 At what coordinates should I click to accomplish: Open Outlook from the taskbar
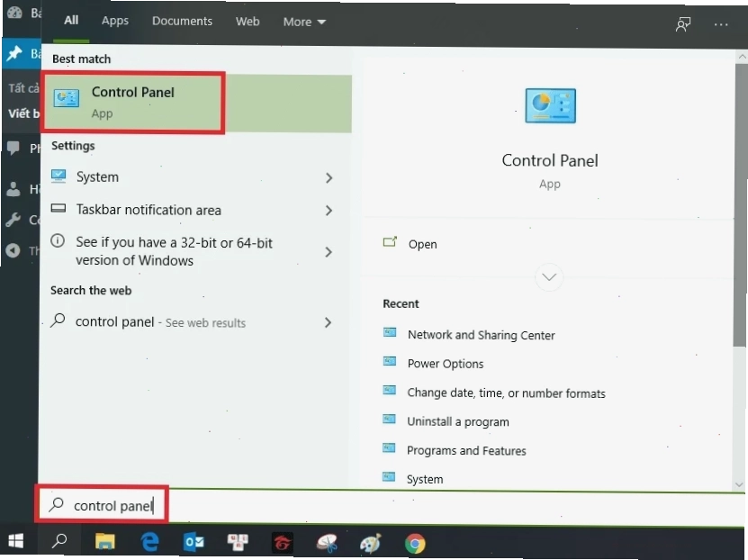point(194,542)
